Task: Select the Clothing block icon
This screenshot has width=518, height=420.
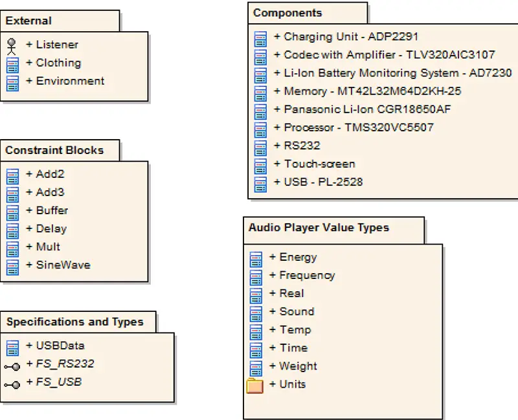Action: click(x=12, y=65)
